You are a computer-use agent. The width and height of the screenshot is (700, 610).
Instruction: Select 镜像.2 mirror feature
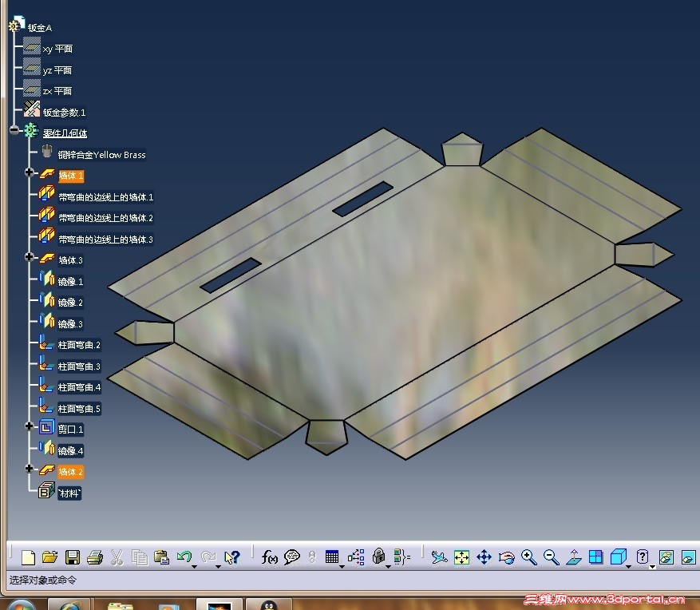point(70,303)
